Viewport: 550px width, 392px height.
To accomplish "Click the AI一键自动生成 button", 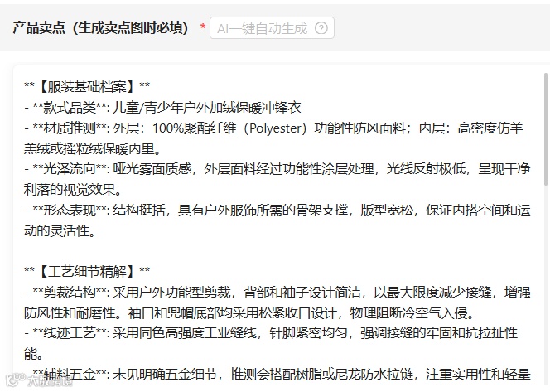I will [x=272, y=28].
